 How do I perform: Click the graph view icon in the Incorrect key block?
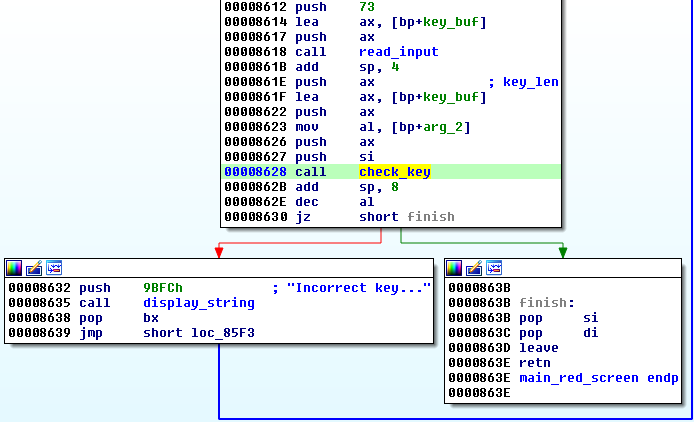[x=54, y=268]
